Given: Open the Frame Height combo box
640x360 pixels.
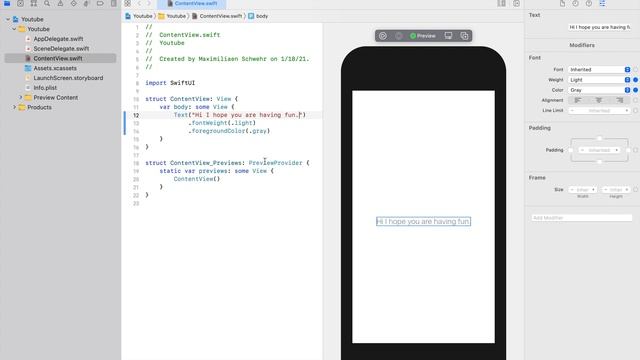Looking at the screenshot, I should 616,189.
